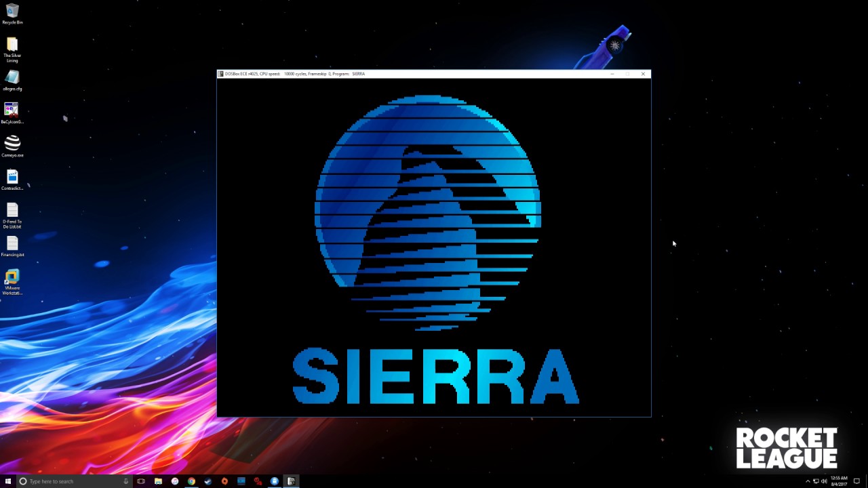This screenshot has height=488, width=868.
Task: Open Steam from the taskbar
Action: point(208,481)
